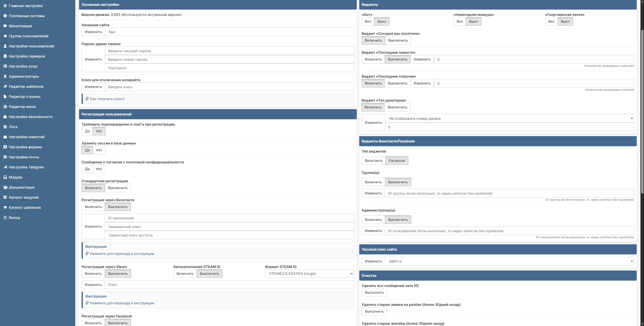Screen dimensions: 644x326
Task: Click the Логи sidebar icon
Action: pos(5,127)
